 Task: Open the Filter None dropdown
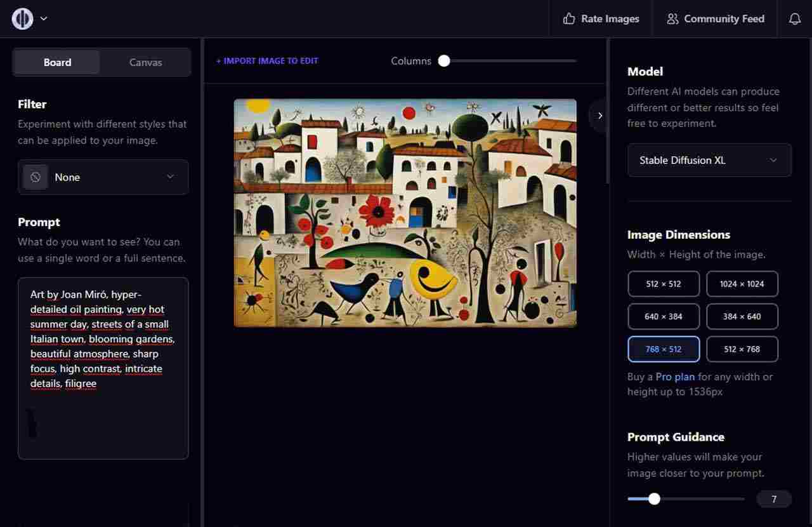[x=103, y=177]
